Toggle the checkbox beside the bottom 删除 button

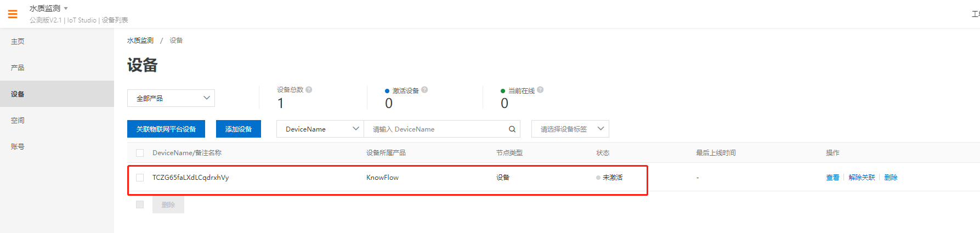(x=140, y=204)
